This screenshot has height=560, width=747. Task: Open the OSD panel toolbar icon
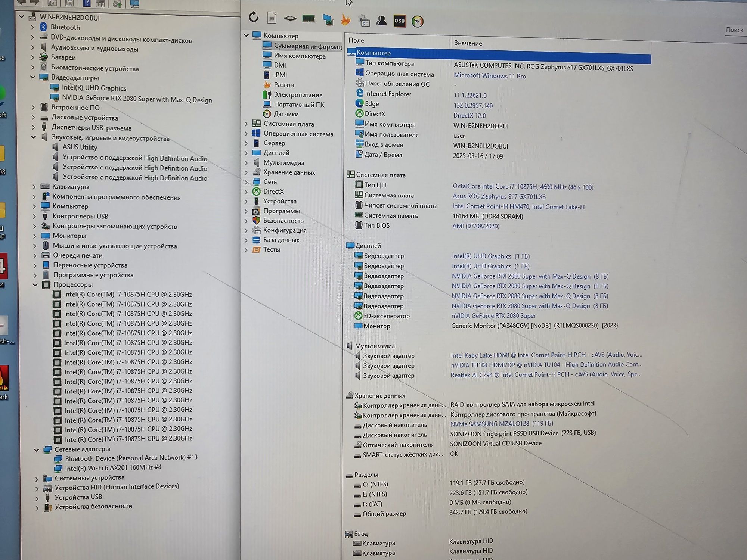click(400, 21)
